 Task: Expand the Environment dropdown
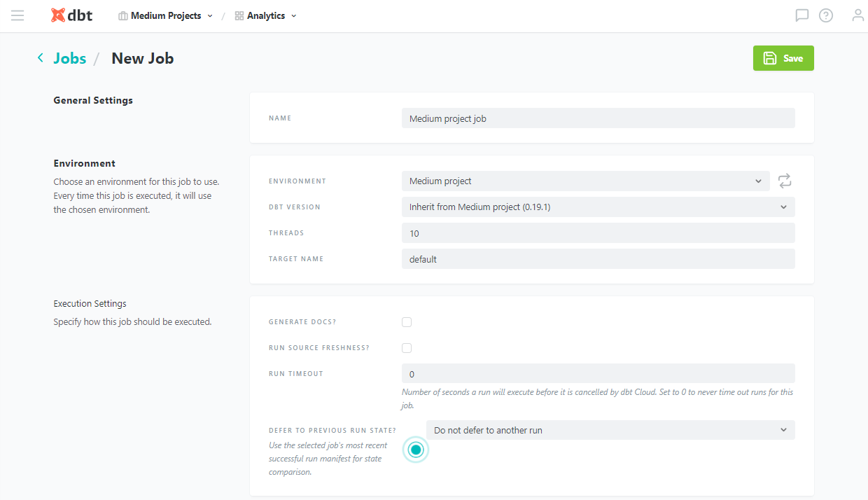tap(585, 181)
